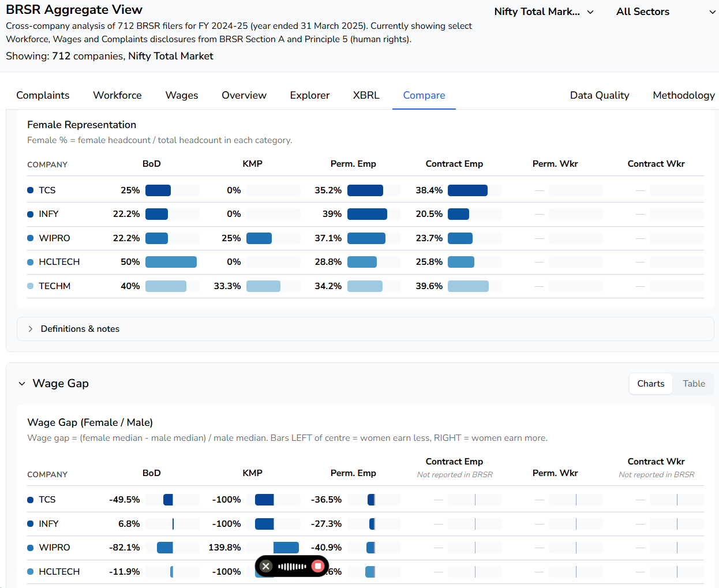
Task: Click the HCLTECH color dot in Female Representation
Action: tap(31, 262)
